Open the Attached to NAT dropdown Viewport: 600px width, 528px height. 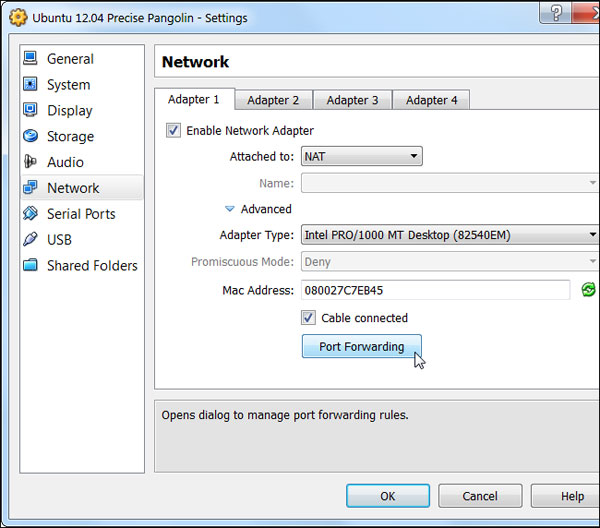point(361,156)
